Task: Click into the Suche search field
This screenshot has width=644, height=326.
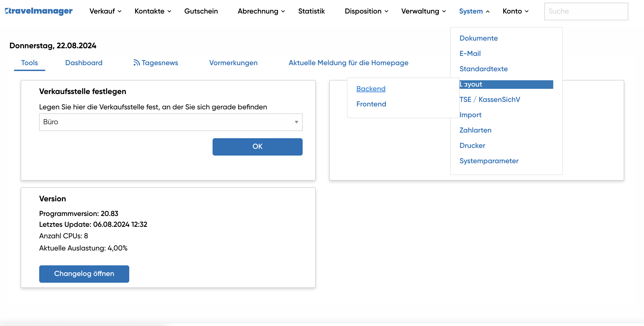Action: (586, 11)
